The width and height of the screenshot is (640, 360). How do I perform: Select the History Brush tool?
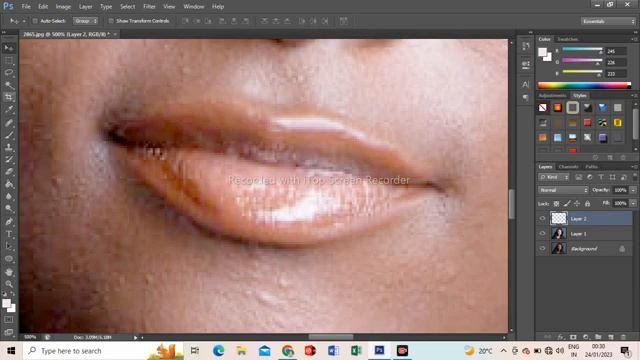tap(9, 159)
